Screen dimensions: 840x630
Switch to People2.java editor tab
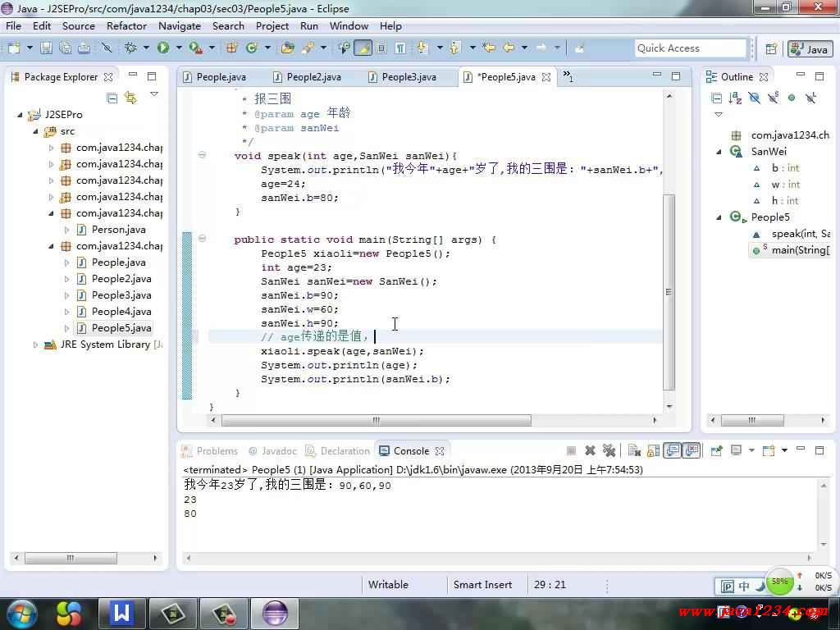308,77
